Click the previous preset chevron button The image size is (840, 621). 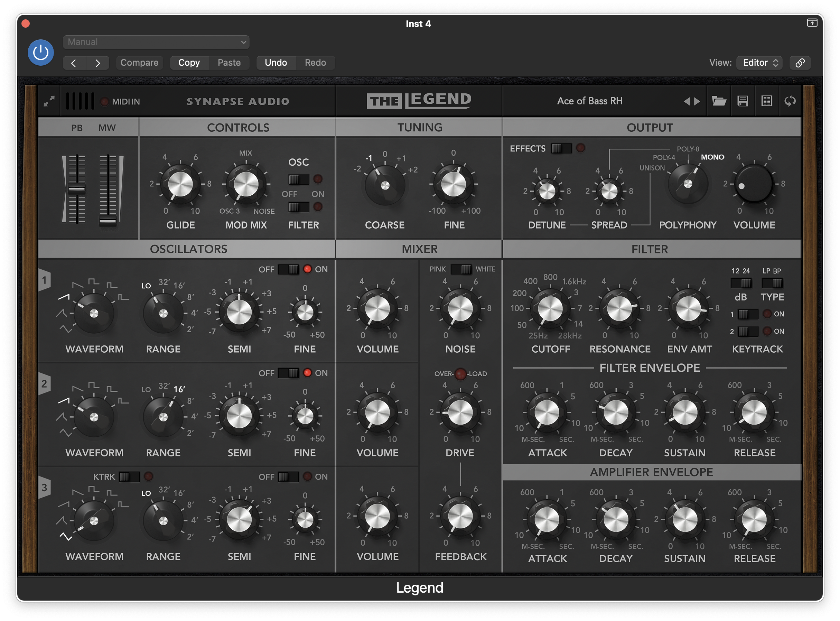74,63
